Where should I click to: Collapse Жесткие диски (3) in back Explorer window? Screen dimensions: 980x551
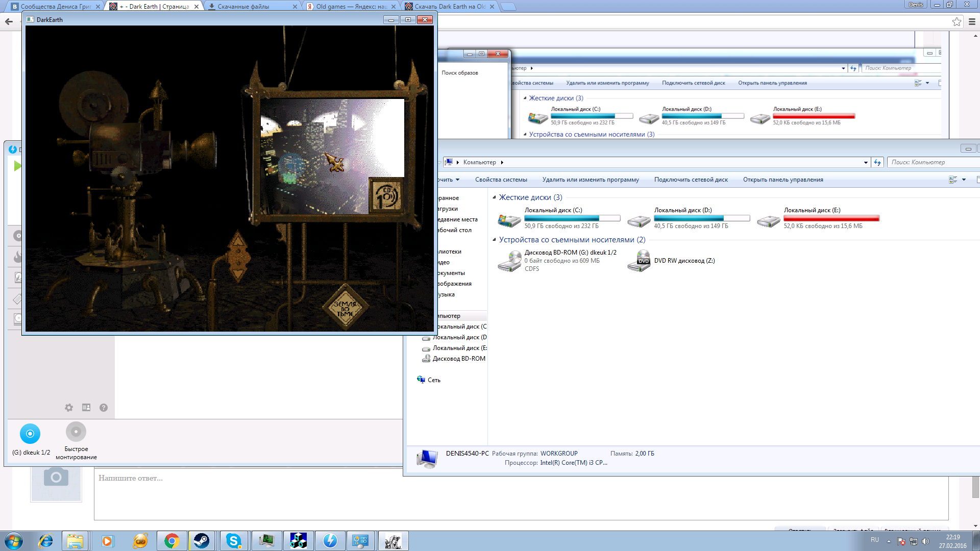click(x=525, y=98)
